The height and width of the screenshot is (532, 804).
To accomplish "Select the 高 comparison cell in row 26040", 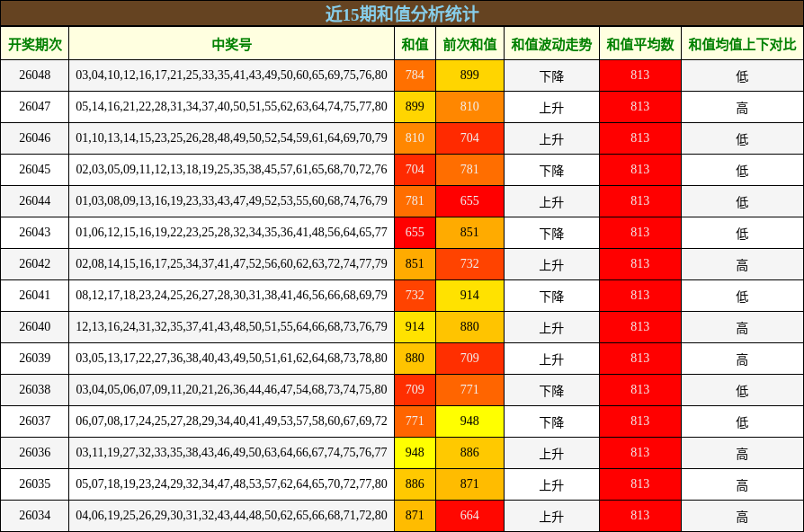I will (742, 327).
